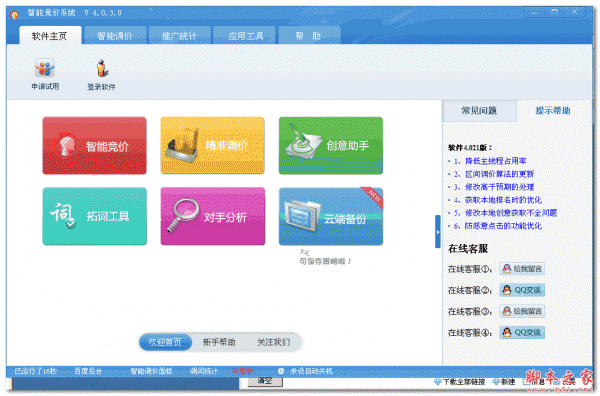Switch to the 推广统计 tab
600x396 pixels.
179,36
